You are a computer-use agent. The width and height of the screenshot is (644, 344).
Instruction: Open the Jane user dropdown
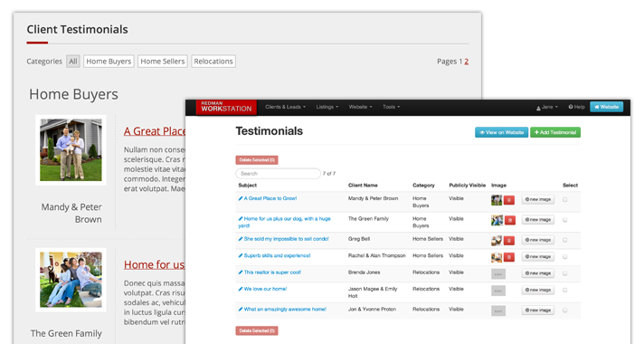click(546, 107)
